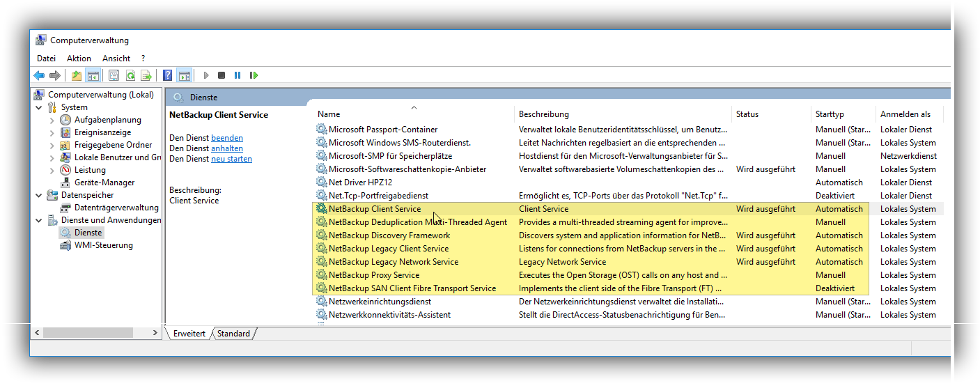Expand Lokale Benutzer und Gruppen node
The width and height of the screenshot is (980, 388).
[x=52, y=157]
